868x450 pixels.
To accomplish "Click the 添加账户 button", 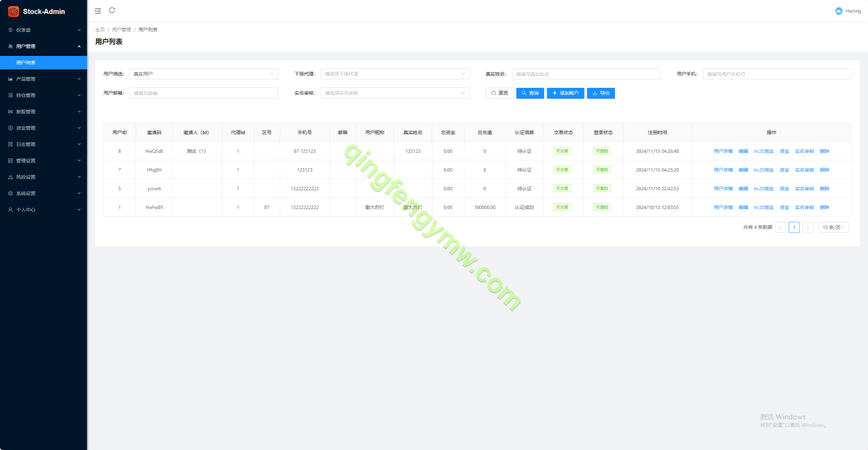I will (x=565, y=93).
